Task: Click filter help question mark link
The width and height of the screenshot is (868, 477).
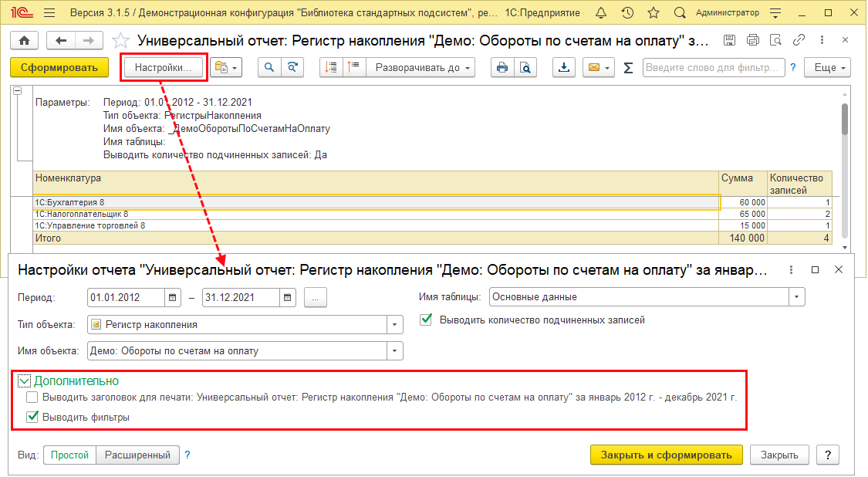Action: point(792,68)
